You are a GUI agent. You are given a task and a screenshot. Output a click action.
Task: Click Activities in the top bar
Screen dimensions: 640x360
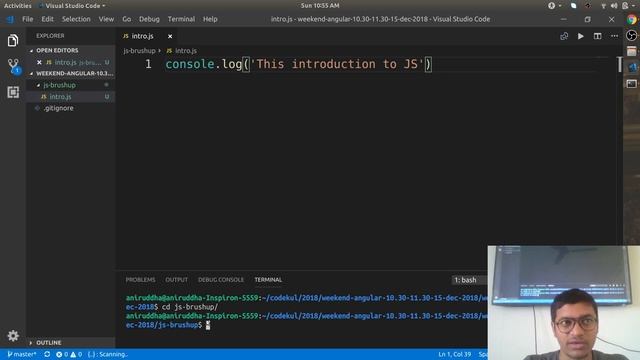(18, 6)
